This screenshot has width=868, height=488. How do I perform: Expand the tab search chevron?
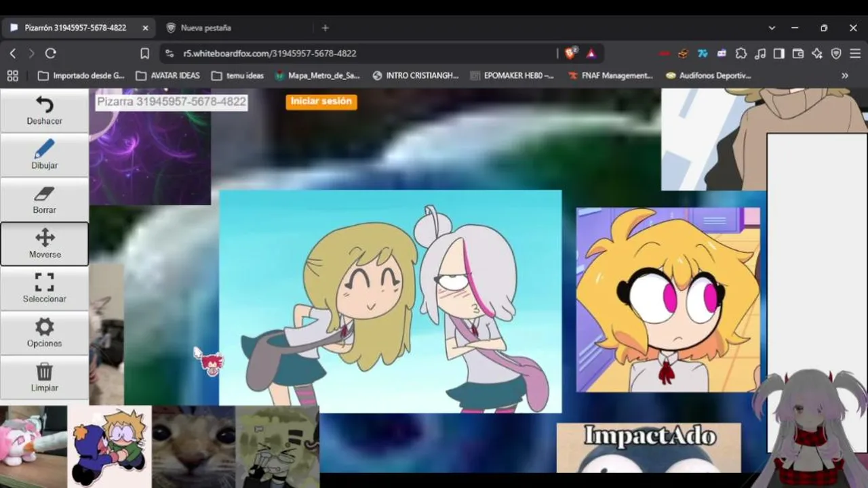[772, 28]
